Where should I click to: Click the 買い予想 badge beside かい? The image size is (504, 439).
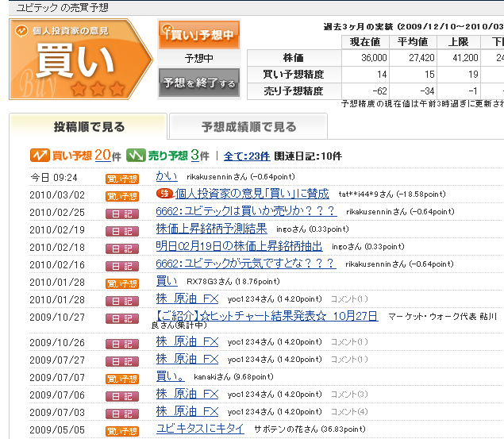[122, 178]
